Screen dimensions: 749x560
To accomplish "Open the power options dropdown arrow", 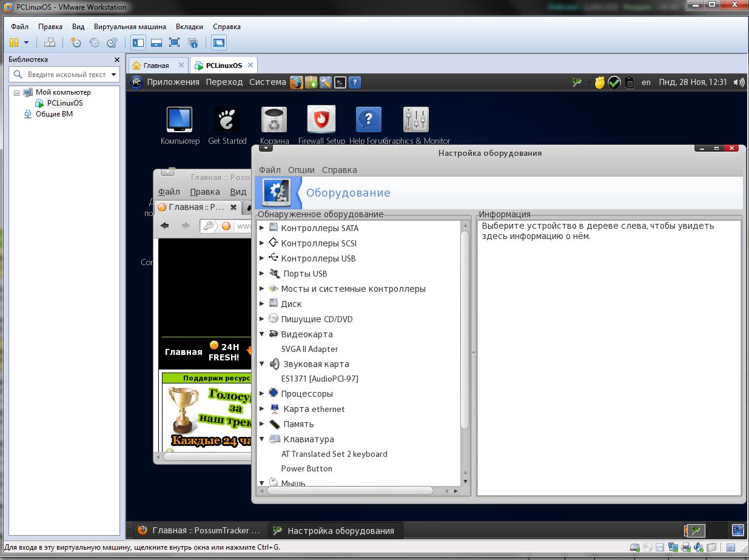I will pyautogui.click(x=26, y=42).
